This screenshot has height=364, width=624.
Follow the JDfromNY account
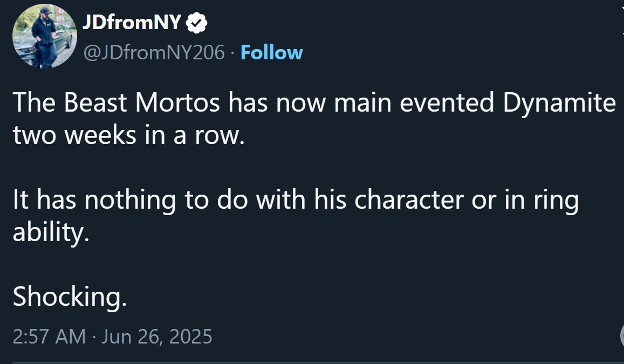pos(271,52)
